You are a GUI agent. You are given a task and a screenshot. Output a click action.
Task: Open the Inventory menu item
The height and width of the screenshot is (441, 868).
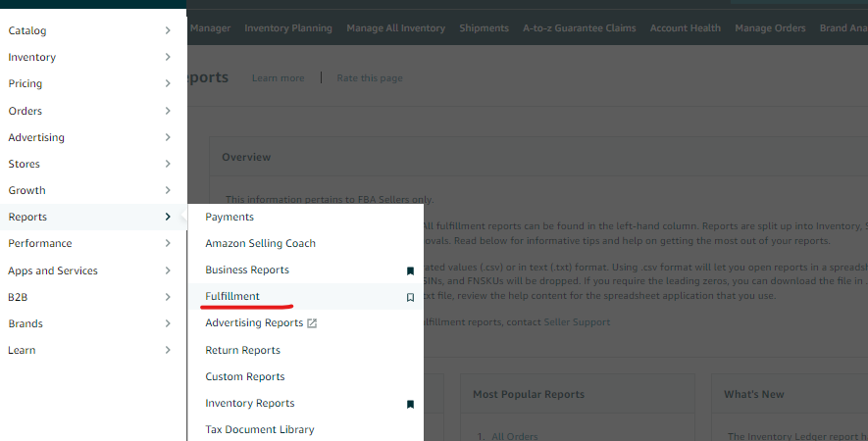tap(93, 57)
